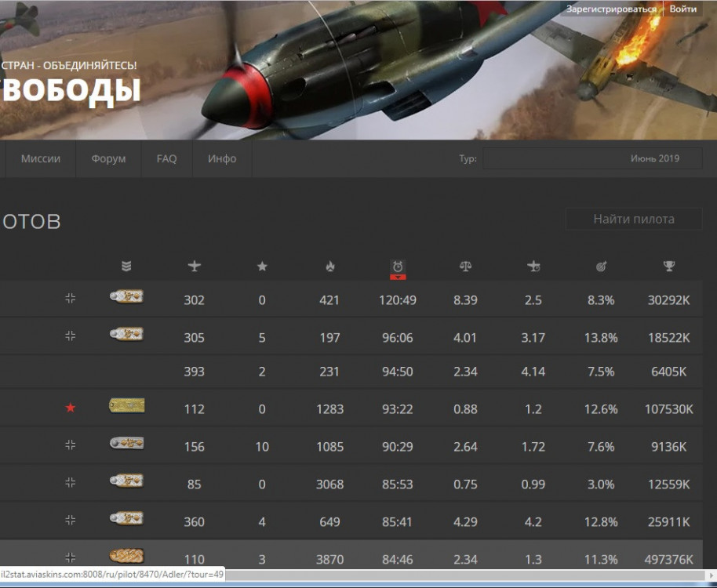
Task: Click shoulder-board rank icon in 18522K row
Action: [x=126, y=334]
